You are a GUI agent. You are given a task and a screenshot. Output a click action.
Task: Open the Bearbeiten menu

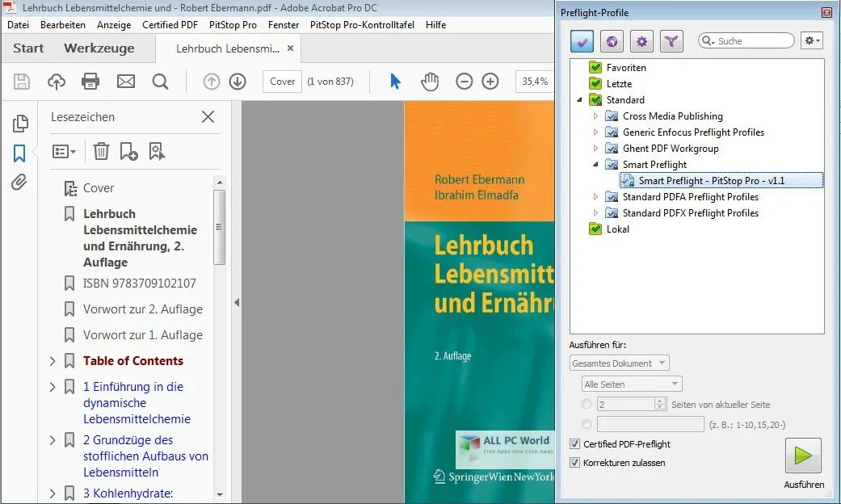[63, 25]
